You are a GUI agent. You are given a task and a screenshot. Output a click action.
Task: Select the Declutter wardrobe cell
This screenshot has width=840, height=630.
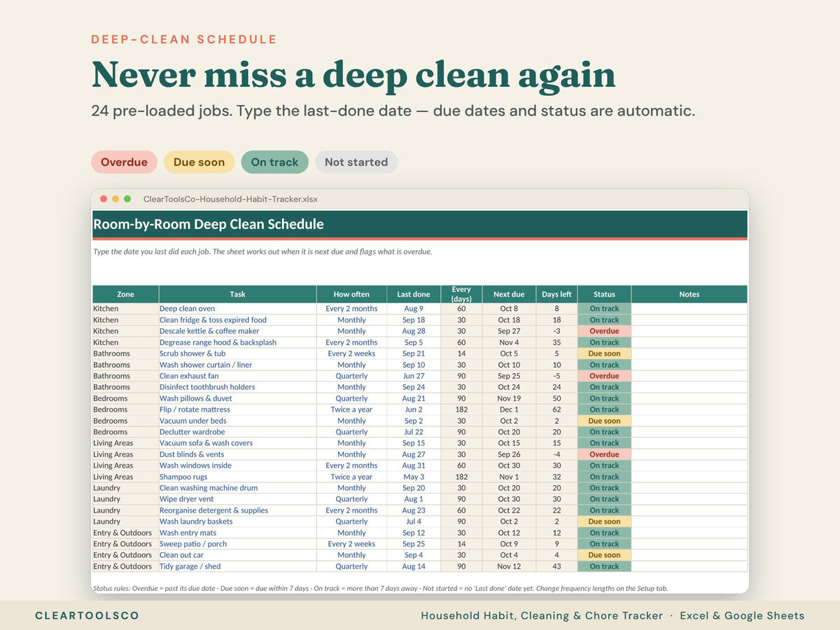coord(237,432)
